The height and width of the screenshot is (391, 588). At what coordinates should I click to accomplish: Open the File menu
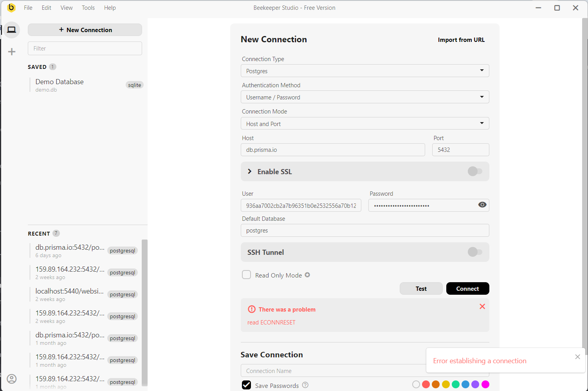(28, 8)
